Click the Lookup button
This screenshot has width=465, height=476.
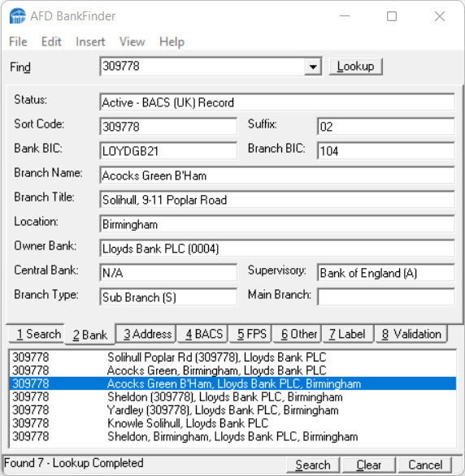tap(355, 67)
